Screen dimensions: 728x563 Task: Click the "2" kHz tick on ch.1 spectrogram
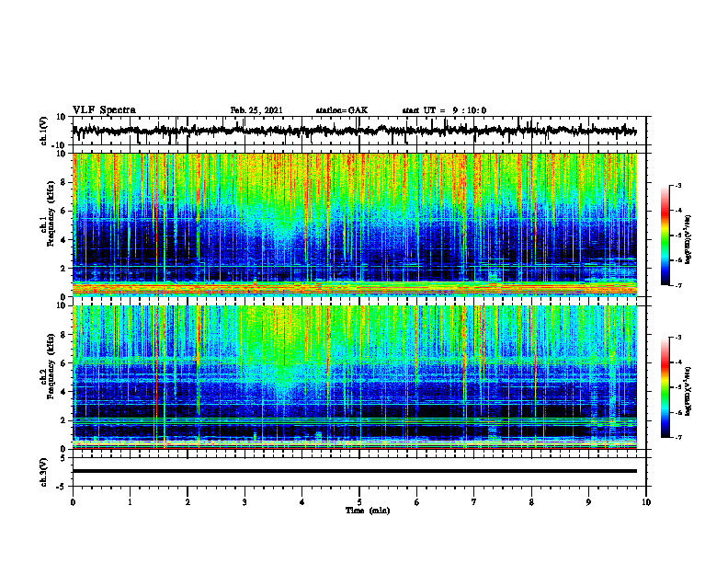(63, 269)
